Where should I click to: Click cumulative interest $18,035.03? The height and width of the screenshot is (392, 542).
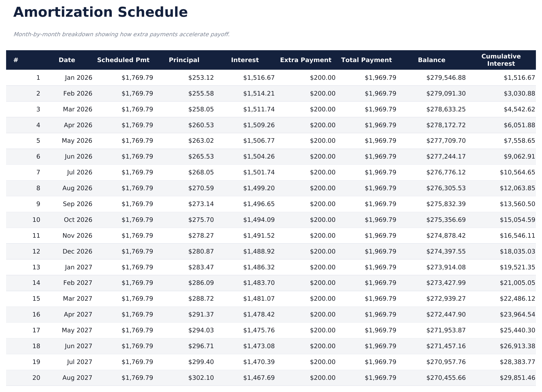click(517, 251)
